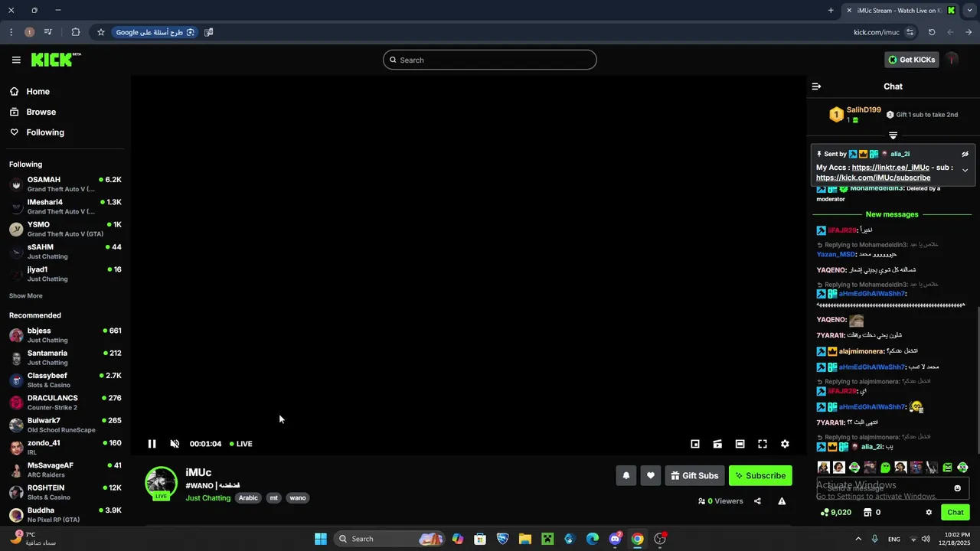Open chat settings gear
Viewport: 980px width, 551px height.
click(929, 512)
